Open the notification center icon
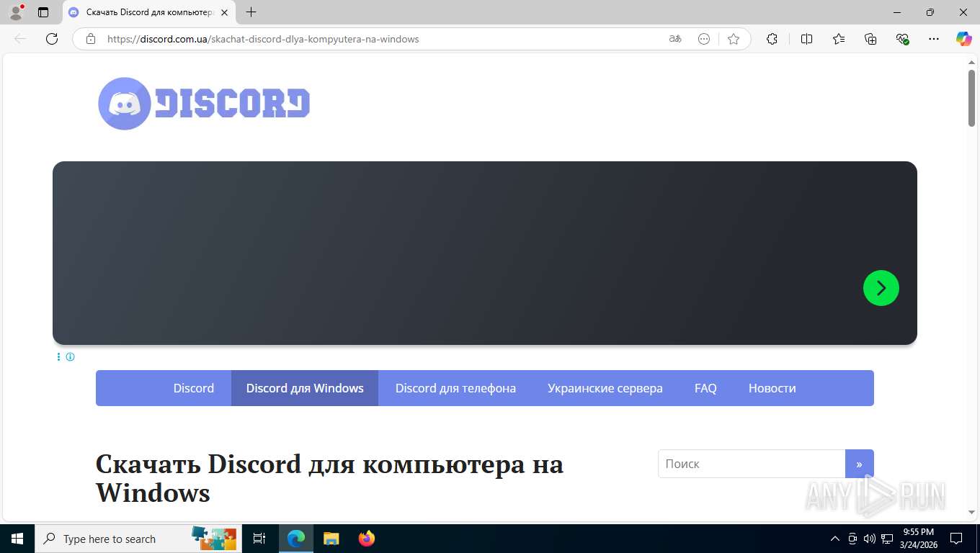The width and height of the screenshot is (980, 553). pos(956,539)
